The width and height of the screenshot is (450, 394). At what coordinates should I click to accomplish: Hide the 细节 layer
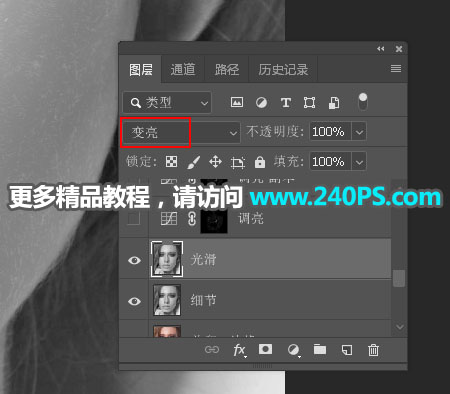pyautogui.click(x=134, y=301)
